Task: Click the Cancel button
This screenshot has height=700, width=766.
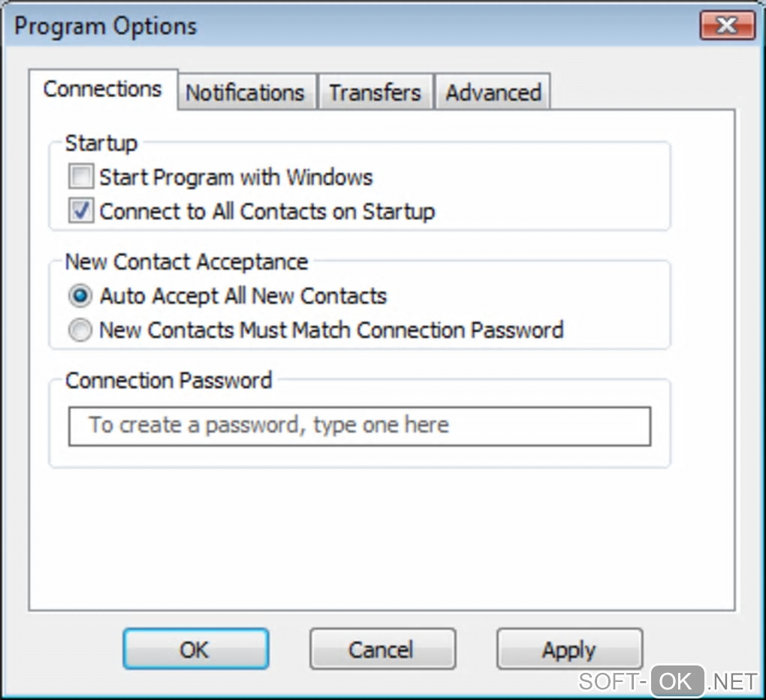Action: [x=382, y=649]
